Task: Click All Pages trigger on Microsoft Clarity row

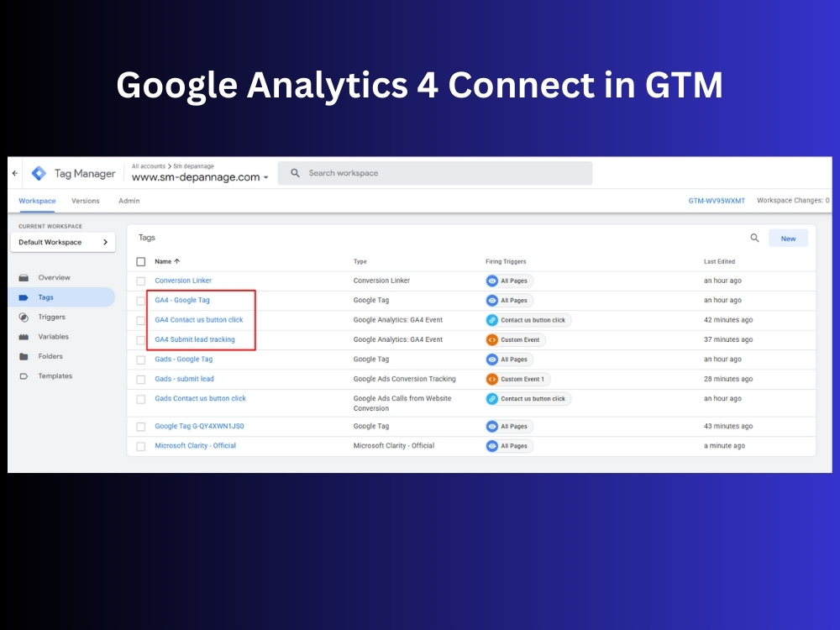Action: pos(509,446)
